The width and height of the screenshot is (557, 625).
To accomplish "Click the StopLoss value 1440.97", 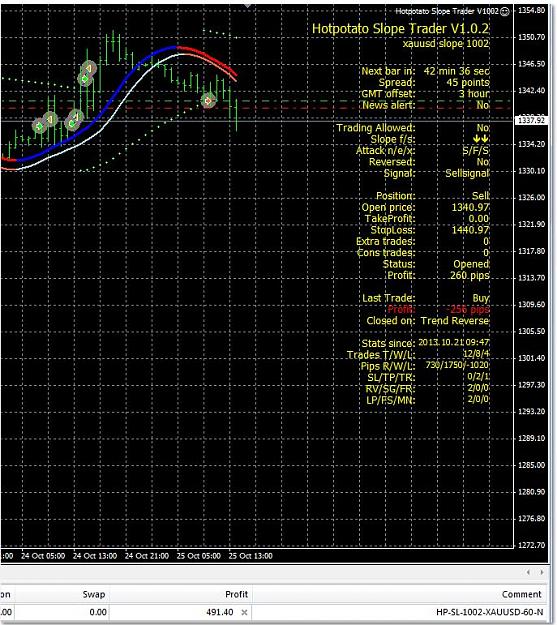I will pos(470,230).
